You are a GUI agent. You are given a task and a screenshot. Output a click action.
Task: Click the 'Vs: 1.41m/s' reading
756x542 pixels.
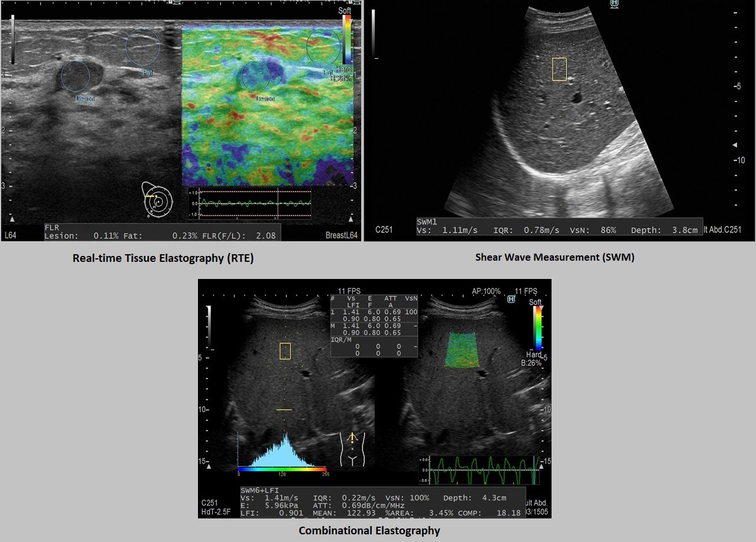click(269, 498)
